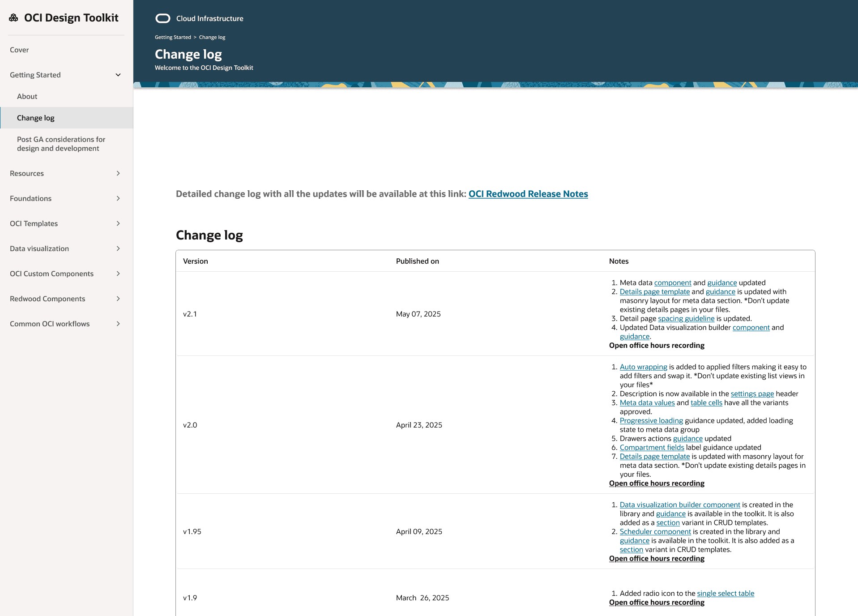Click the Cloud Infrastructure header text

pos(210,18)
